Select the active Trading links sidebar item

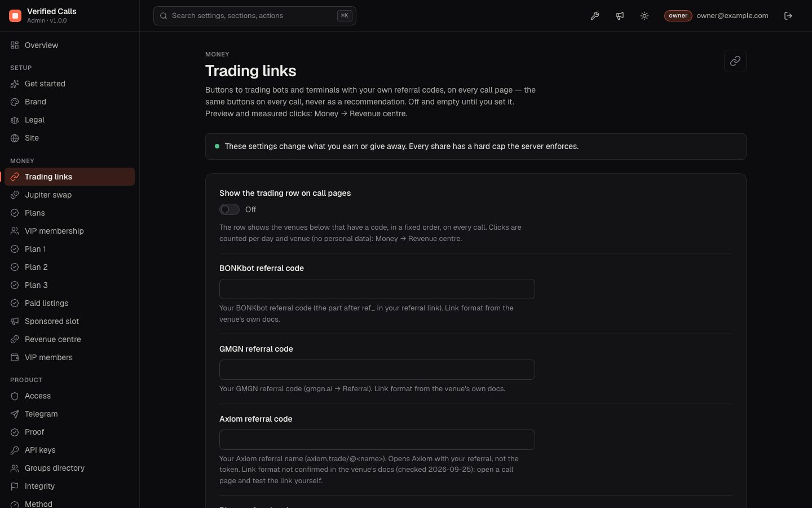69,177
